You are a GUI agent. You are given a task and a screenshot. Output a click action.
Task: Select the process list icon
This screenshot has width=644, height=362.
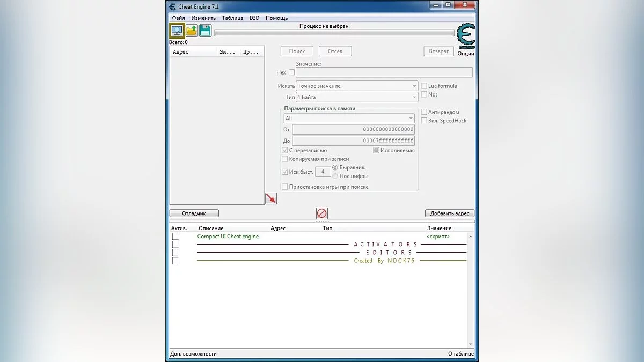click(x=175, y=31)
